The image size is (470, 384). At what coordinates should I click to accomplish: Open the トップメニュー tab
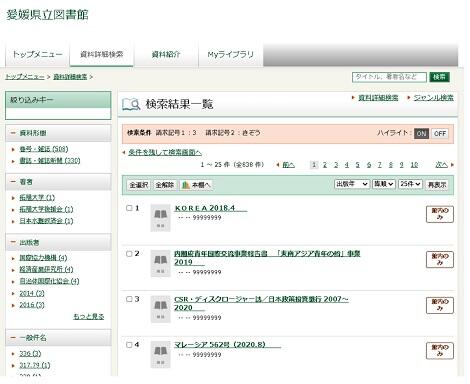37,54
